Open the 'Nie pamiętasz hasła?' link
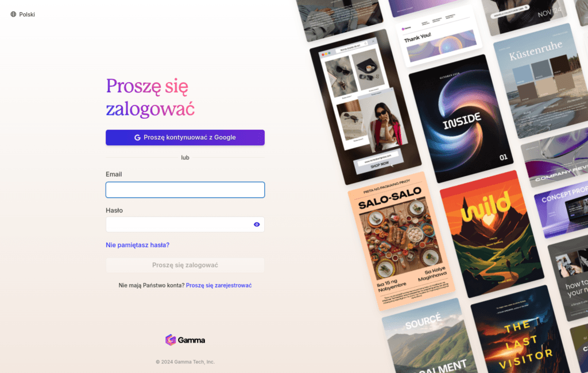The width and height of the screenshot is (588, 373). tap(137, 245)
